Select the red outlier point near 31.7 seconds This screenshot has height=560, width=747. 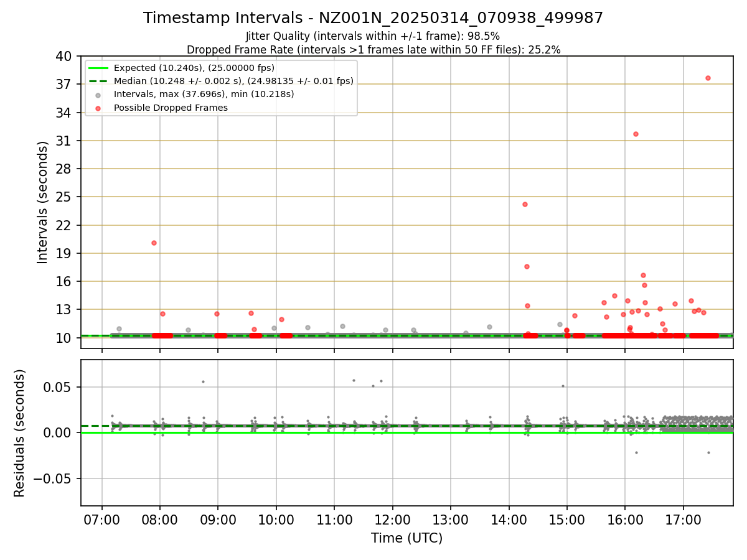coord(636,134)
